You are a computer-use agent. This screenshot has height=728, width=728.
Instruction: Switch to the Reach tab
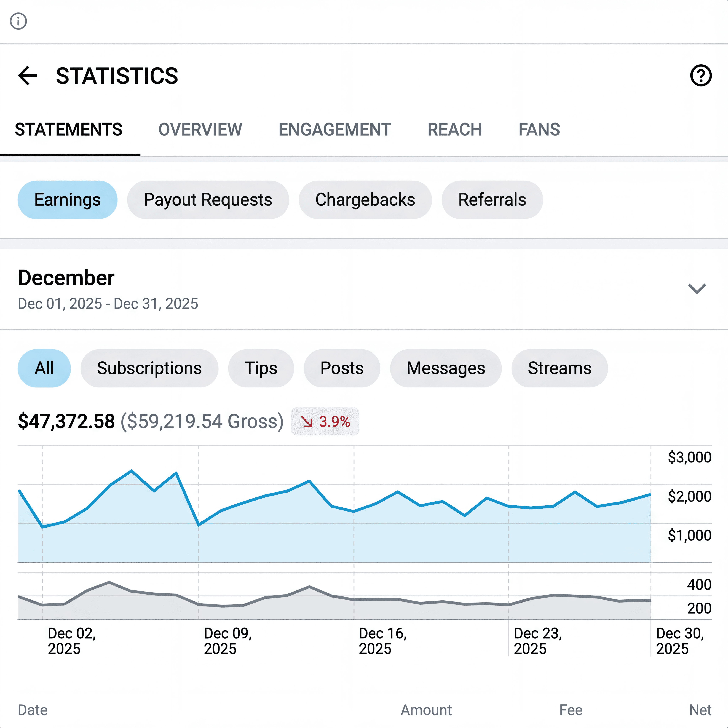click(x=454, y=130)
